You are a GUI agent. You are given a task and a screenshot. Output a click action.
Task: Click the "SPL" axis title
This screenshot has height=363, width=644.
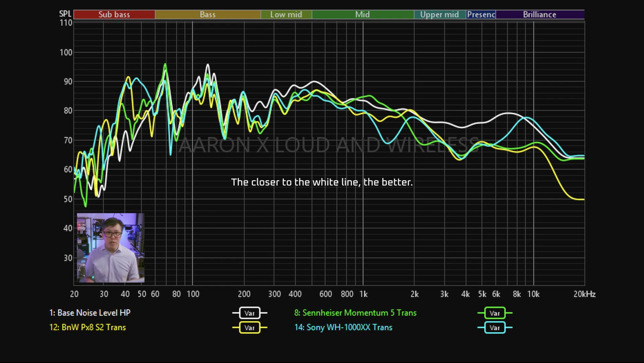click(x=65, y=14)
